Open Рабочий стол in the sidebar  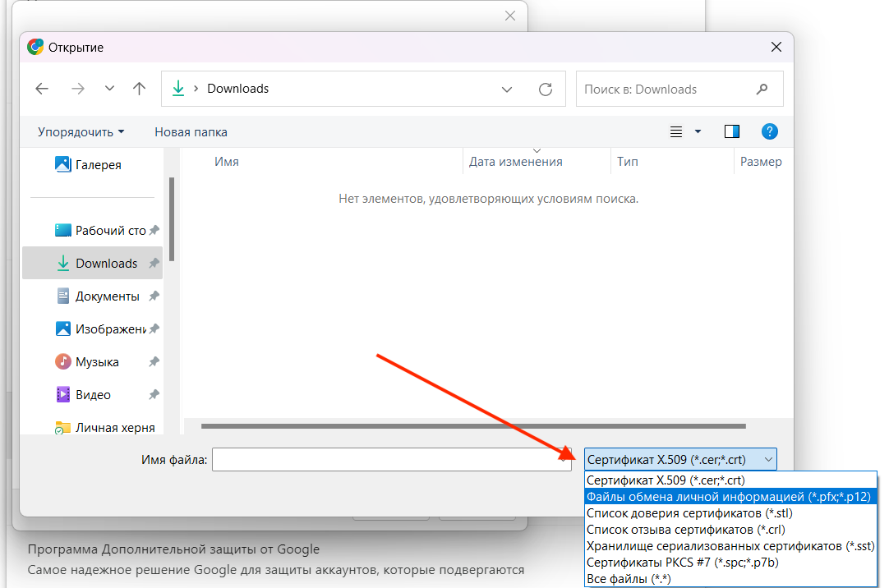coord(93,231)
